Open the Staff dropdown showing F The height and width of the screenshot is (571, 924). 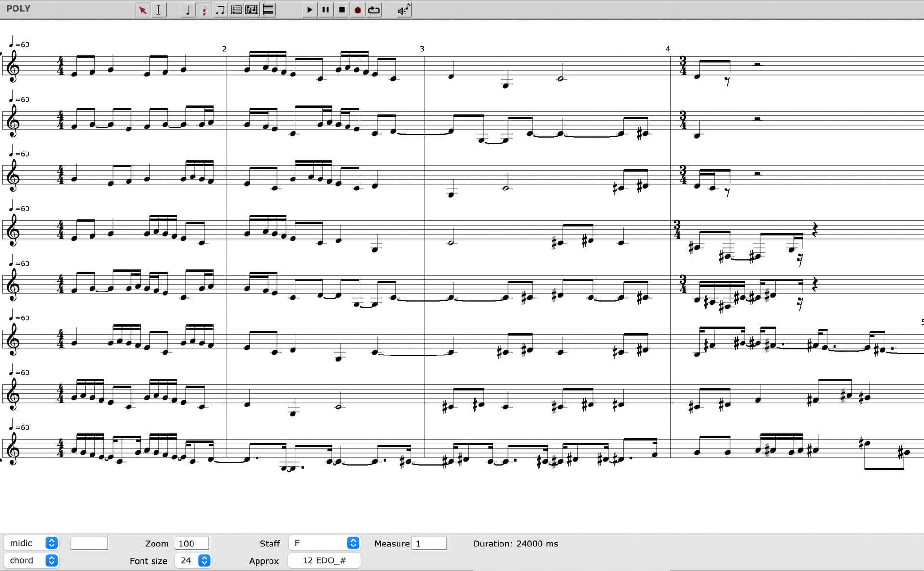(x=324, y=543)
